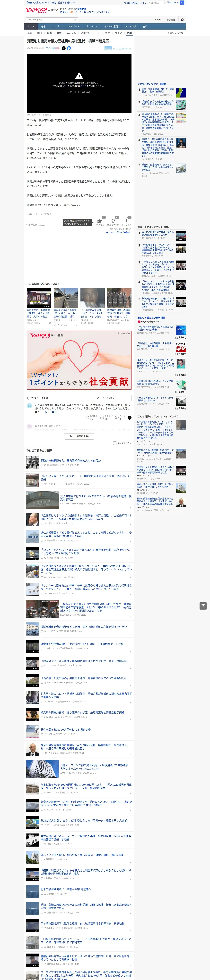The image size is (210, 980).
Task: Select the みんなの意見 tab
Action: tap(111, 26)
